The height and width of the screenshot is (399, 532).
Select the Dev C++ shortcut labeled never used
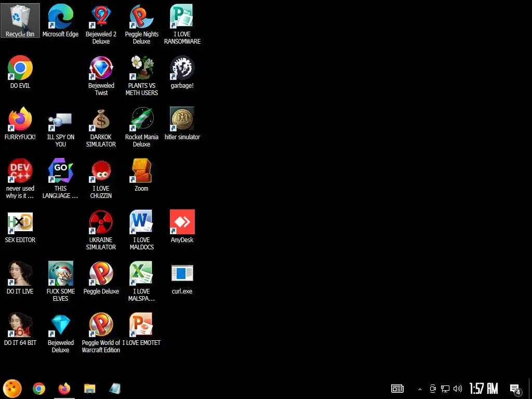20,179
